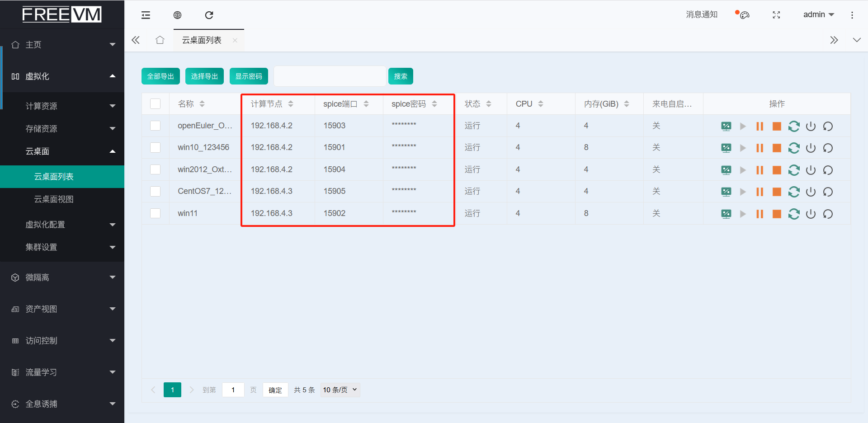
Task: Open the 10 条/页 page size dropdown
Action: 340,390
